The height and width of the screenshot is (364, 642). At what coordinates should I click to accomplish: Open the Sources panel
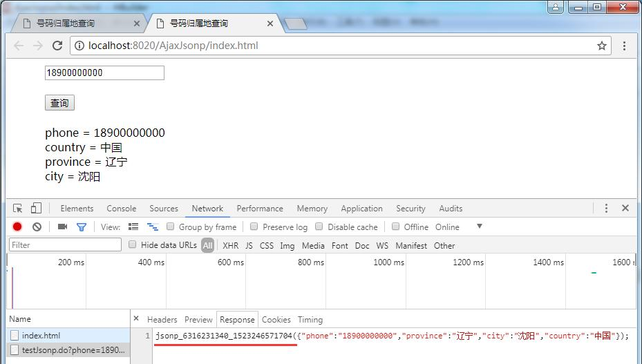coord(164,209)
